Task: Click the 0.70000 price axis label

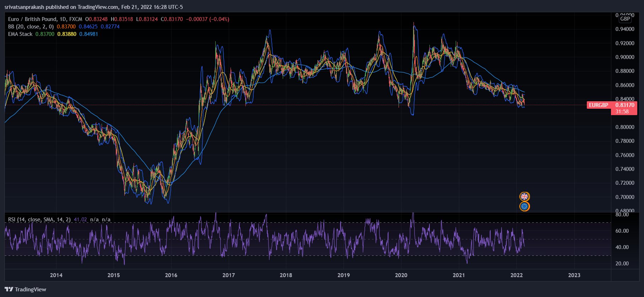Action: coord(625,197)
